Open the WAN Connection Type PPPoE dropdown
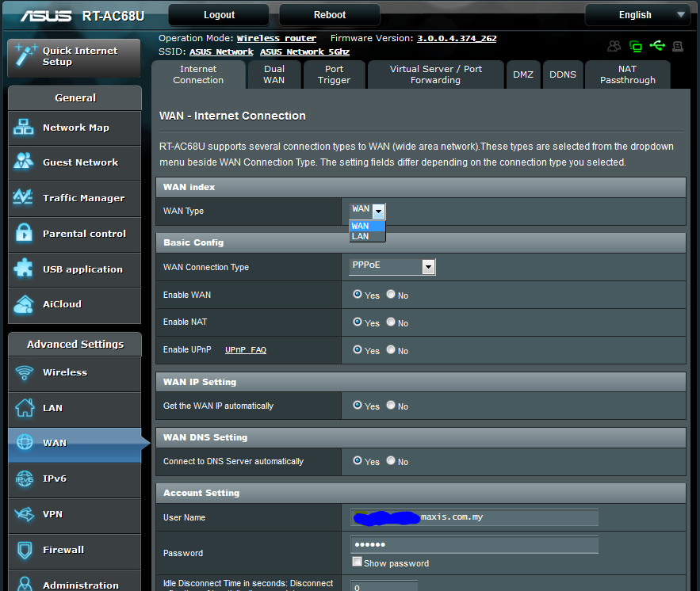 tap(392, 267)
